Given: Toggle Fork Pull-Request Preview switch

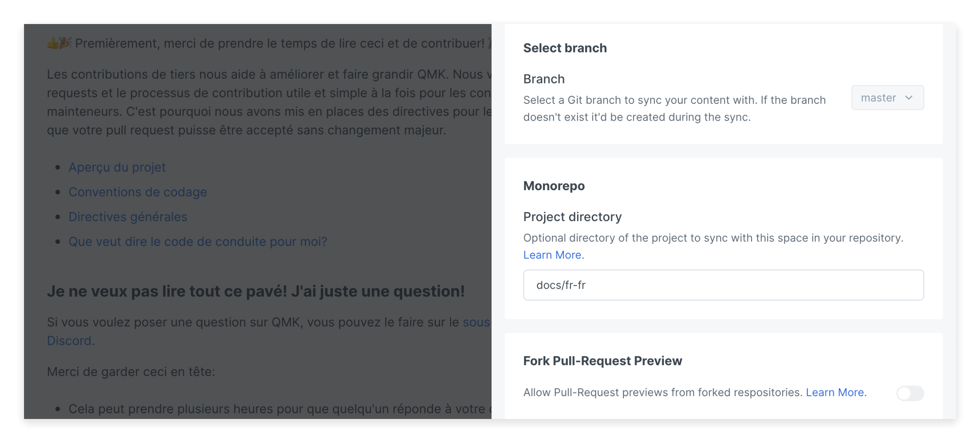Looking at the screenshot, I should pyautogui.click(x=910, y=393).
